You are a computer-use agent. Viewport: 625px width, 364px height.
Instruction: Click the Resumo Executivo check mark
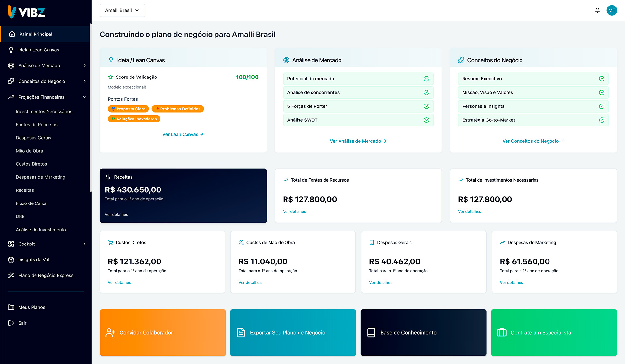(x=602, y=79)
